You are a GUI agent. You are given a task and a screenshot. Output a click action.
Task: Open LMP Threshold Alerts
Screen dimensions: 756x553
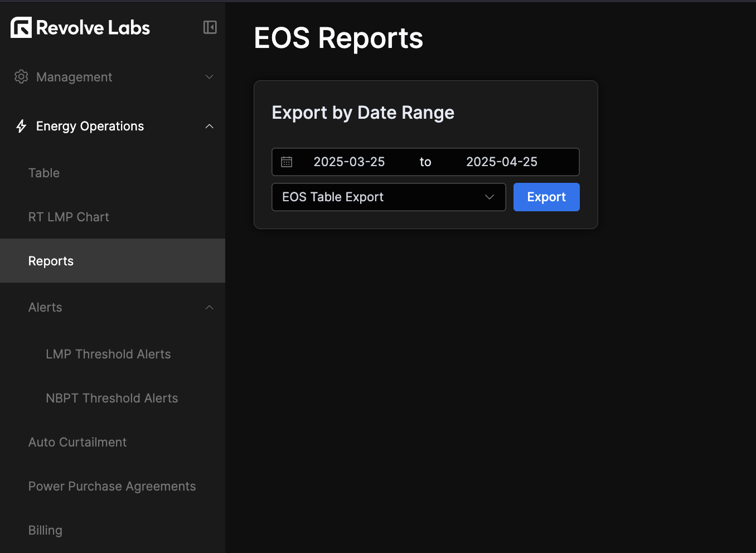(108, 354)
